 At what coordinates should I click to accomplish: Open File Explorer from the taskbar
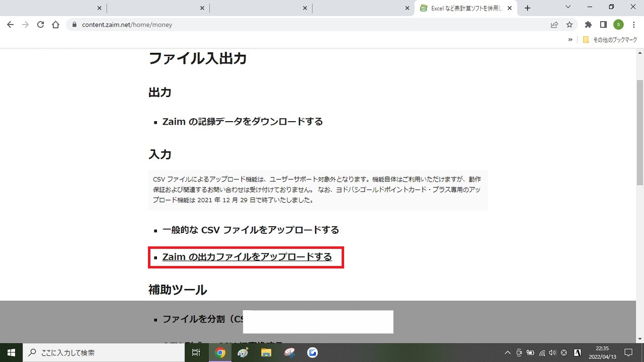pyautogui.click(x=266, y=352)
